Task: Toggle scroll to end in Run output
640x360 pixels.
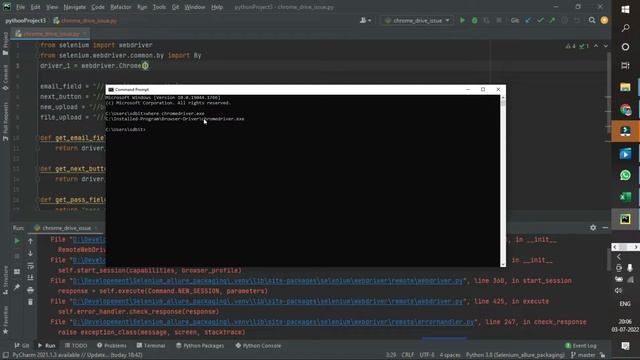Action: (x=30, y=278)
